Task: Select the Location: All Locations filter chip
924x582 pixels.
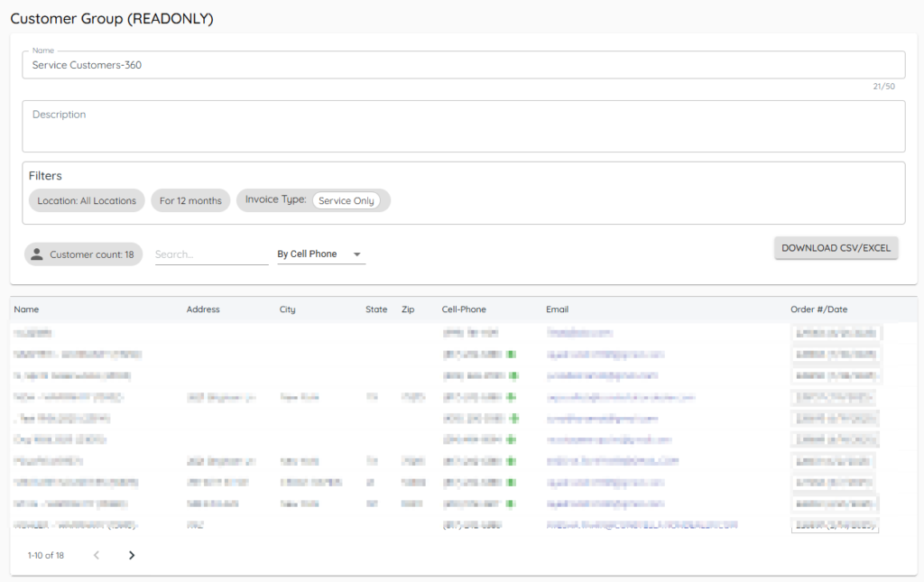Action: [87, 200]
